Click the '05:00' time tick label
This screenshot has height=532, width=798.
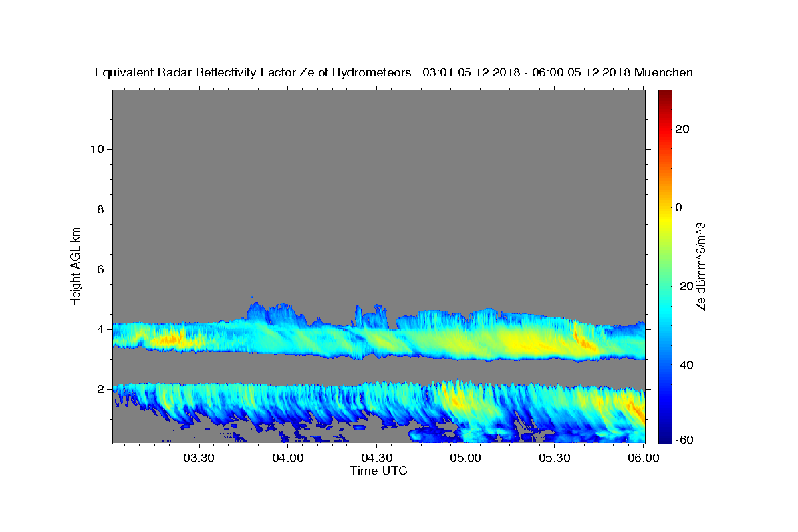pyautogui.click(x=465, y=458)
